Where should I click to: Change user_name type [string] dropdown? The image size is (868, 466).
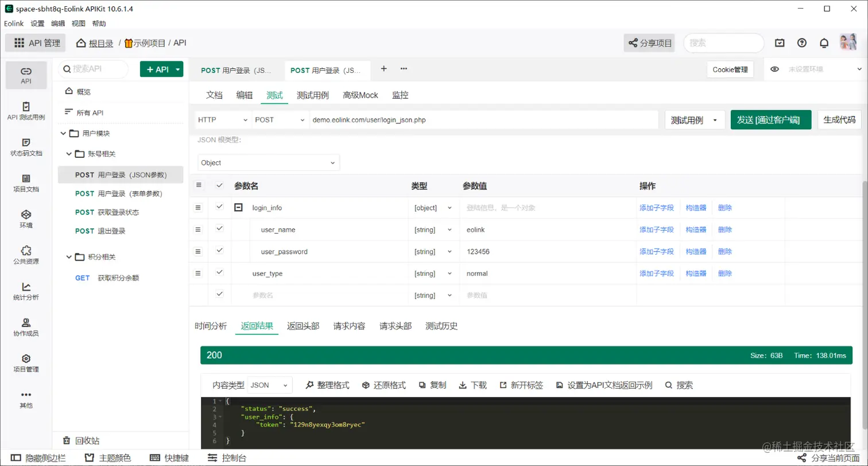pyautogui.click(x=433, y=230)
